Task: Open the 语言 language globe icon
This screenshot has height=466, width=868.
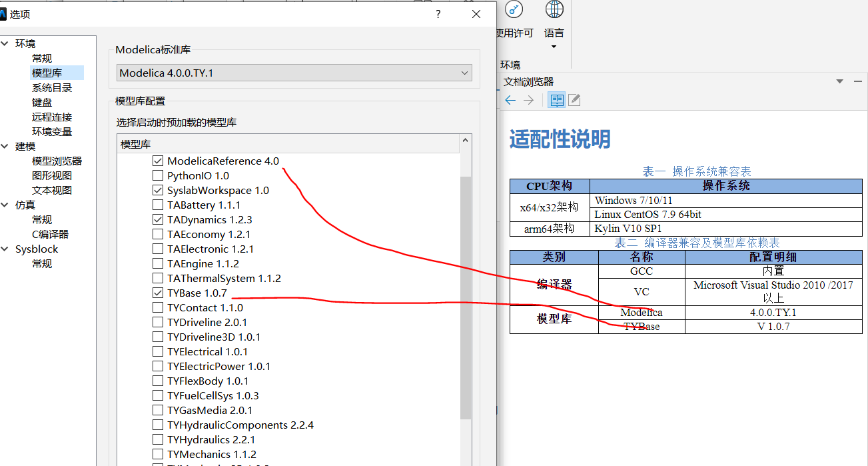Action: point(554,9)
